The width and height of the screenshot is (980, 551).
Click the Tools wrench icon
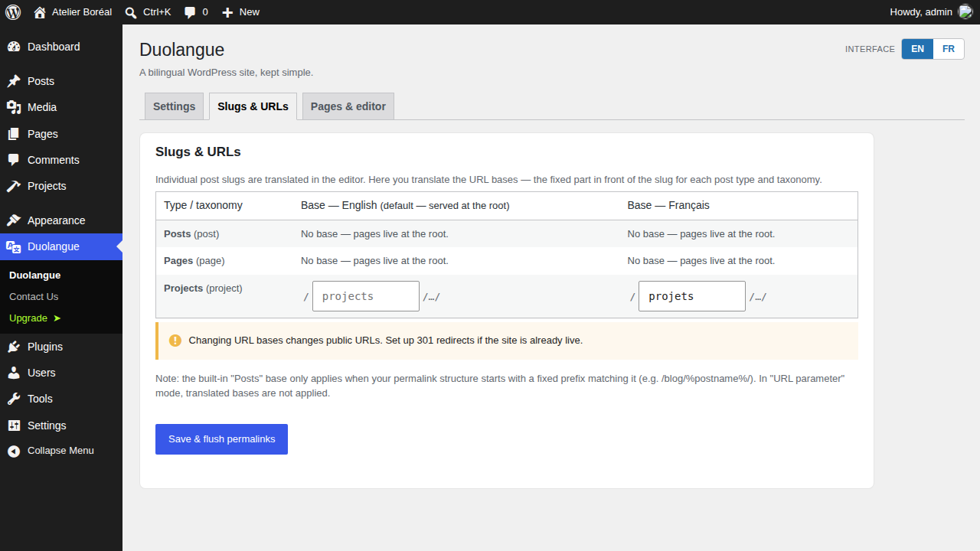pyautogui.click(x=14, y=399)
